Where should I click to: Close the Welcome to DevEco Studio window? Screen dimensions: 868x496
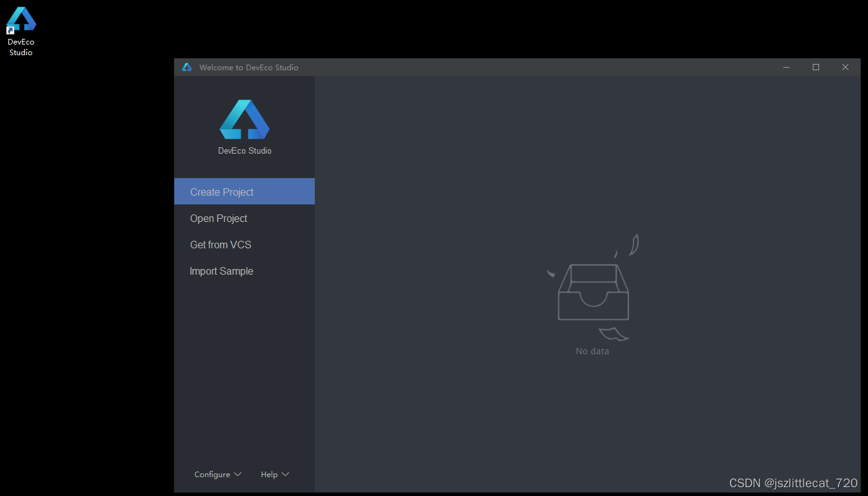tap(845, 67)
